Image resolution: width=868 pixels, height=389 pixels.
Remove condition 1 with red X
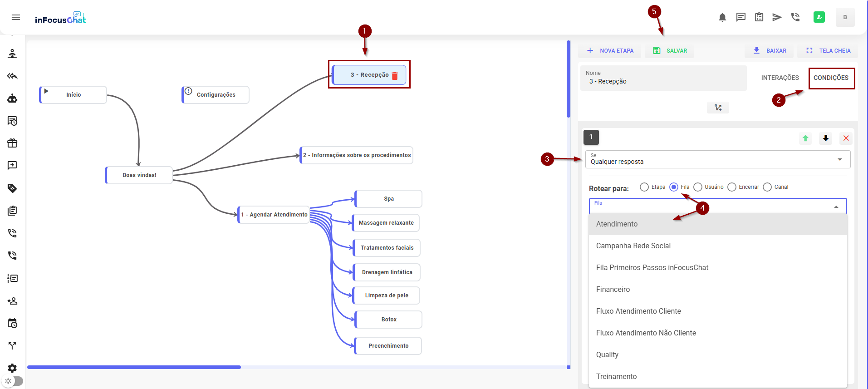coord(846,138)
